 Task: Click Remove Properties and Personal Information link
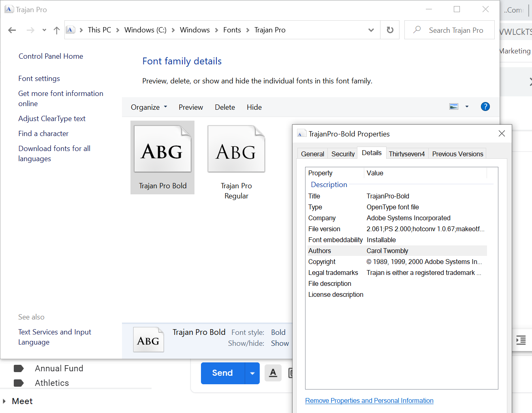click(369, 400)
